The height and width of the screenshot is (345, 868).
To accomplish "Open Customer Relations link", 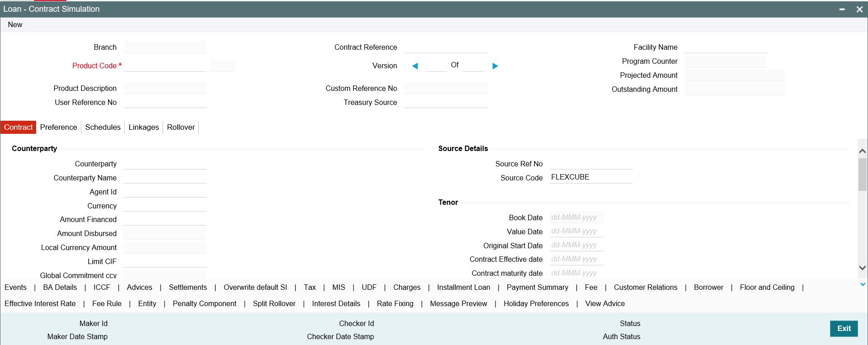I will coord(646,288).
